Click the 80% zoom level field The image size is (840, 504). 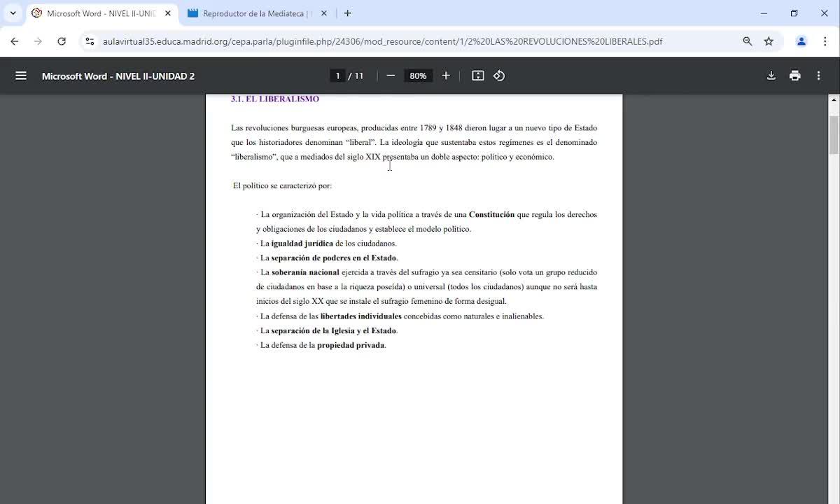click(418, 76)
